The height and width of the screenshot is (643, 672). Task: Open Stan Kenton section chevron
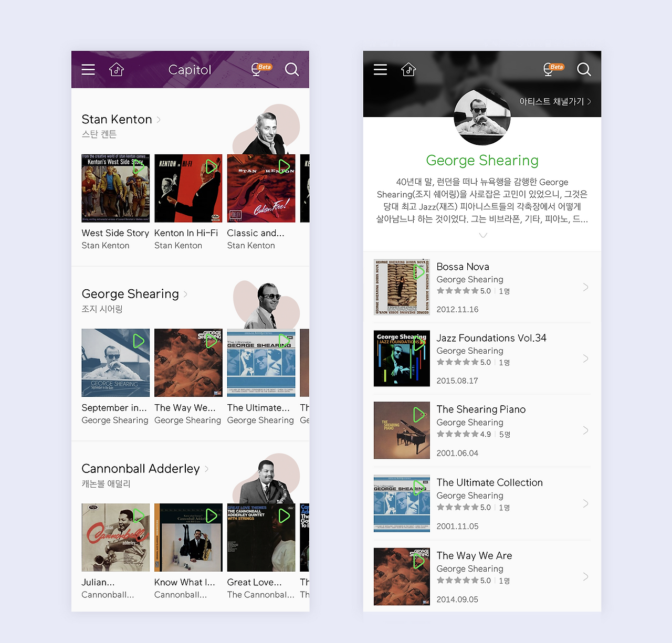pos(159,120)
